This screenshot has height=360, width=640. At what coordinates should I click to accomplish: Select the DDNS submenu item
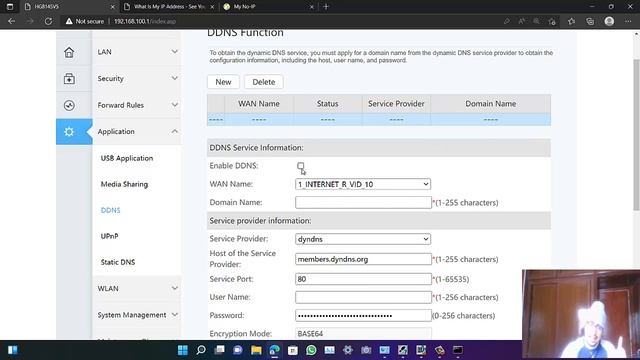(x=111, y=210)
